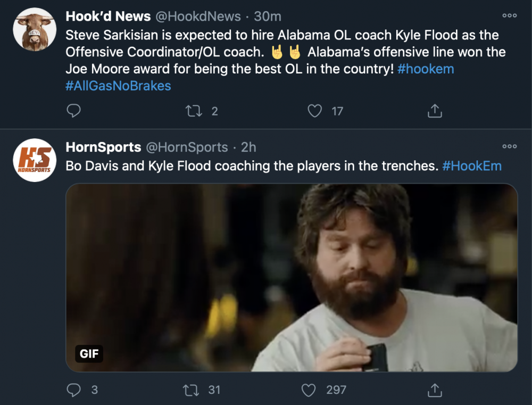Open HornSports profile avatar
The width and height of the screenshot is (532, 405).
(35, 160)
